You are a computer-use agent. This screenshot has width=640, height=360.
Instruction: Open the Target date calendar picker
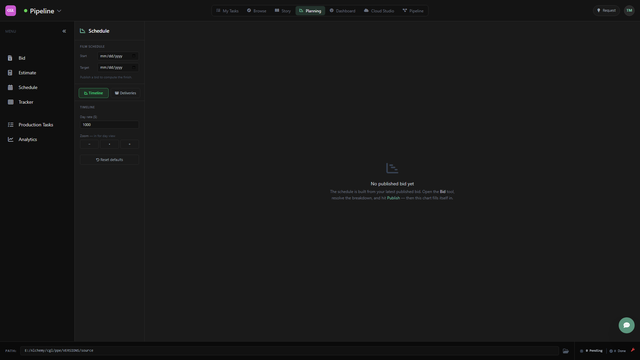point(134,67)
